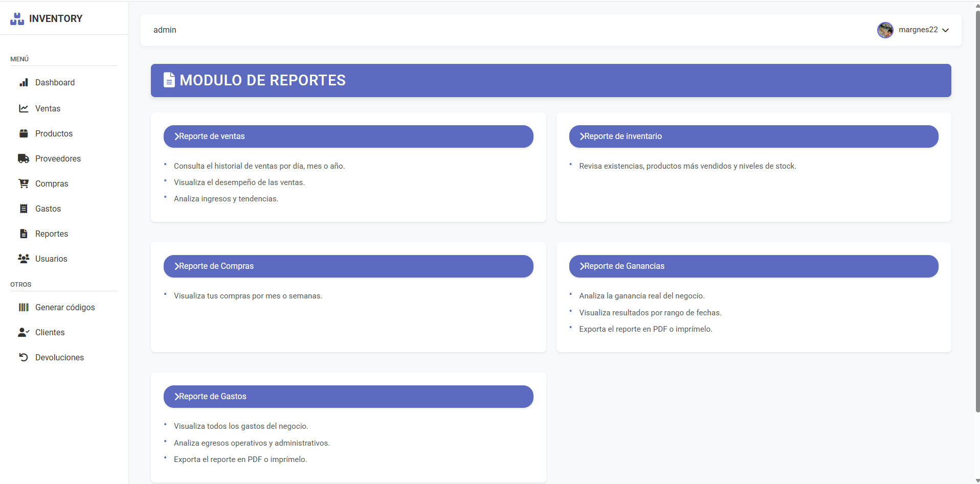The image size is (980, 484).
Task: Open Reportes via the document icon
Action: [x=24, y=234]
